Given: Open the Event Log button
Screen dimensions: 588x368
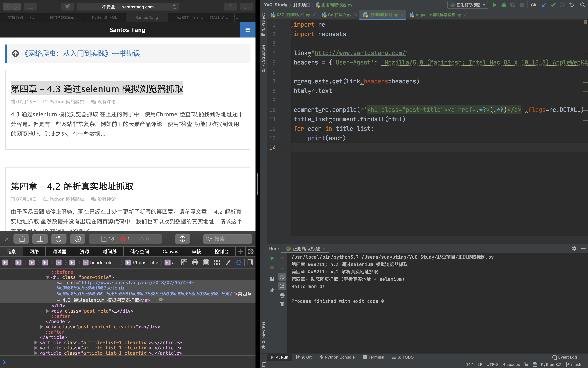Looking at the screenshot, I should coord(565,357).
